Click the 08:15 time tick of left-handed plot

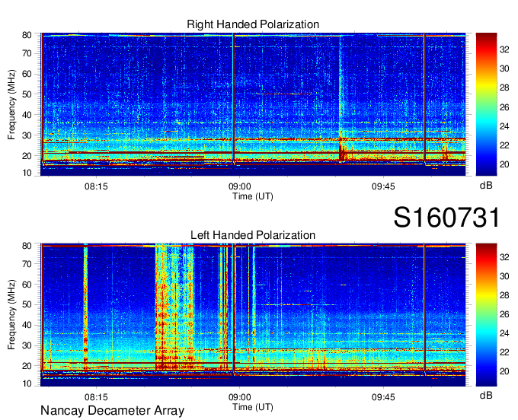[x=96, y=397]
